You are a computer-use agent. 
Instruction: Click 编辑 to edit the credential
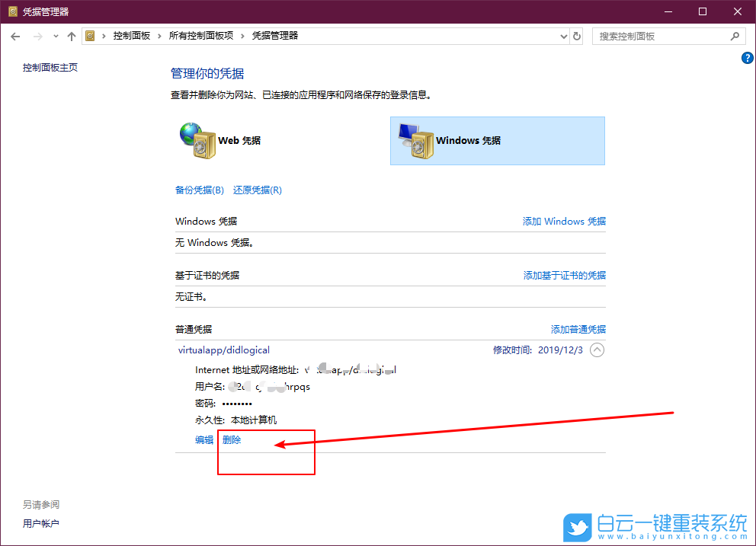tap(203, 439)
